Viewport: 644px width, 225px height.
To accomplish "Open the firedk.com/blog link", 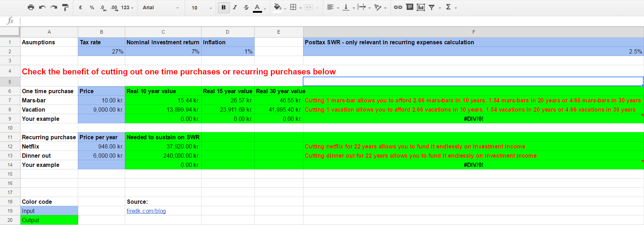I will point(146,211).
